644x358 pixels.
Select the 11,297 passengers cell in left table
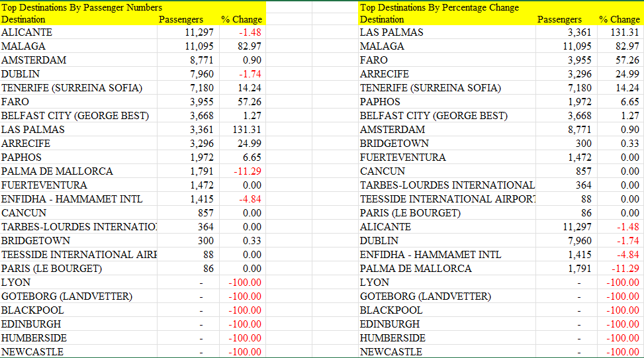point(188,32)
